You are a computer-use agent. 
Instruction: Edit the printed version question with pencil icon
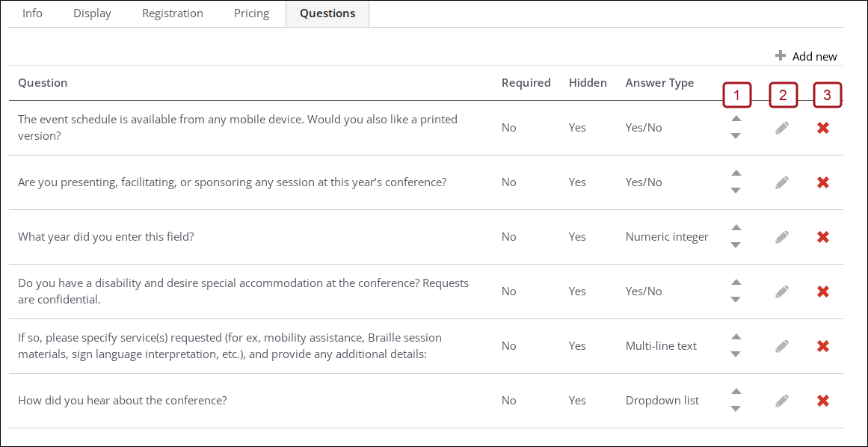pos(782,128)
